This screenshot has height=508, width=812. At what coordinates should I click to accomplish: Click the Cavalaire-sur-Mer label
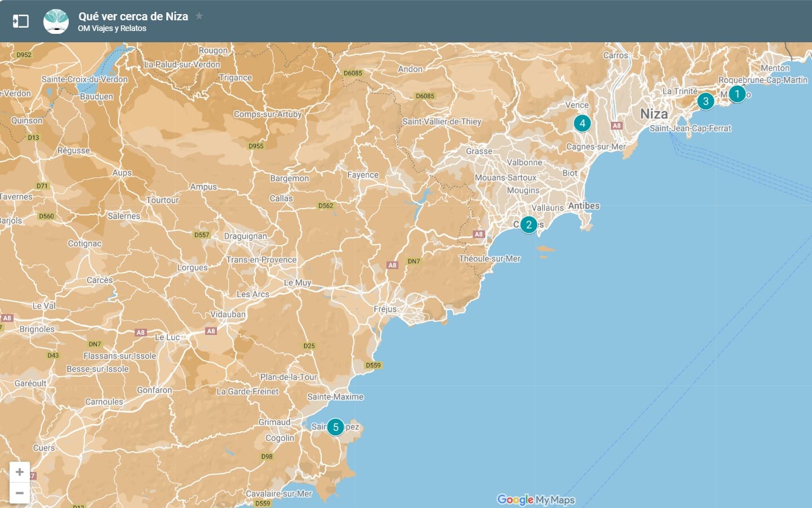point(279,493)
